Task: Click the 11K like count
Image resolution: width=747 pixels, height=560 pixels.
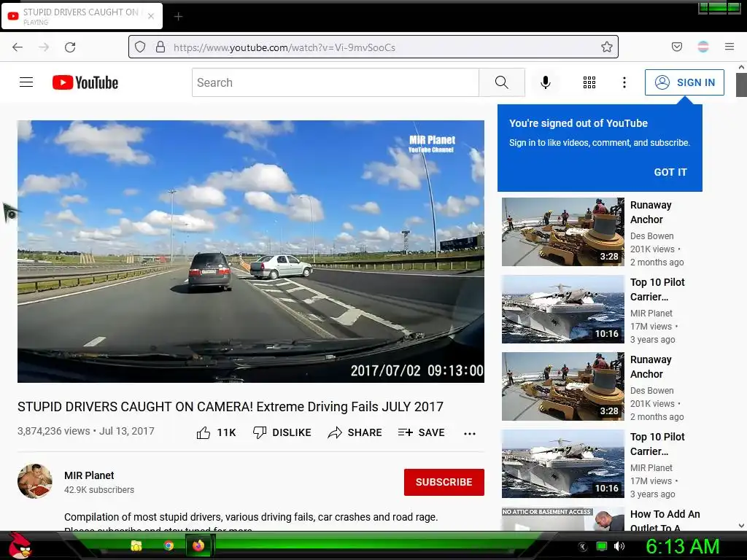Action: click(x=226, y=432)
